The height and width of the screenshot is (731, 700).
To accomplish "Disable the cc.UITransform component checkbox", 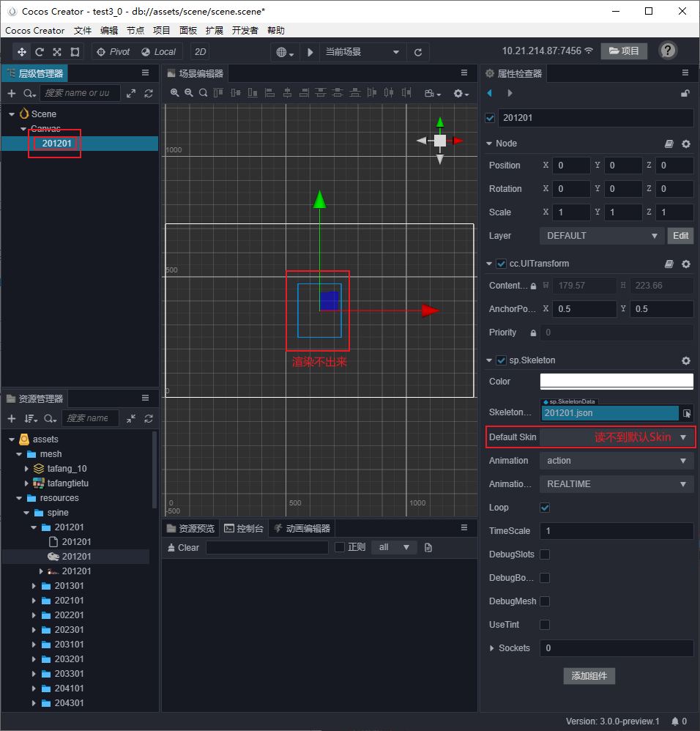I will [x=501, y=264].
